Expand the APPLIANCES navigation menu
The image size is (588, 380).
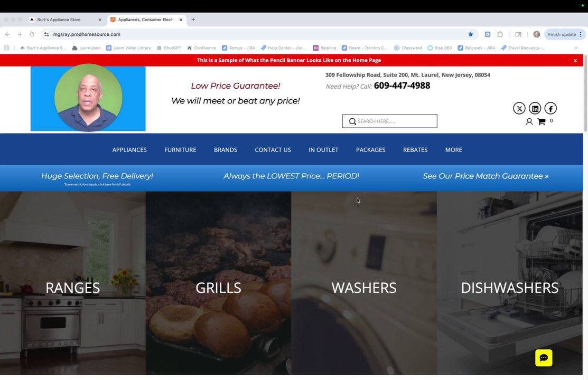(x=129, y=149)
